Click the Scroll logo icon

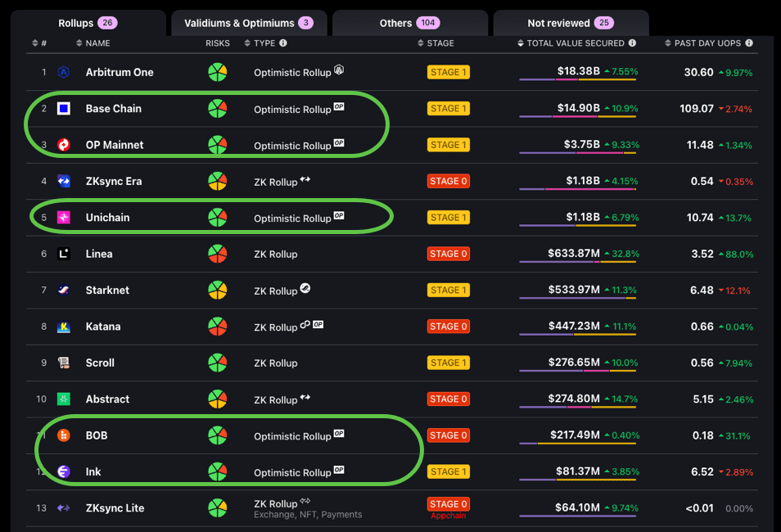[63, 363]
